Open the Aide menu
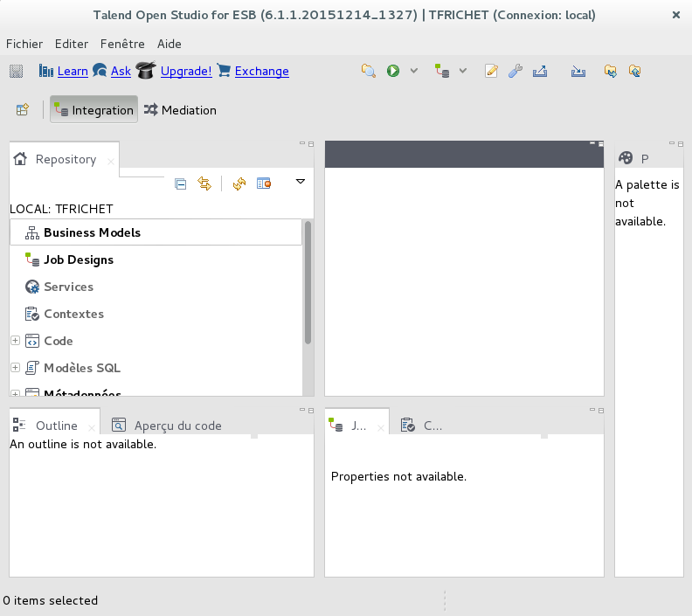The image size is (692, 616). [x=169, y=44]
